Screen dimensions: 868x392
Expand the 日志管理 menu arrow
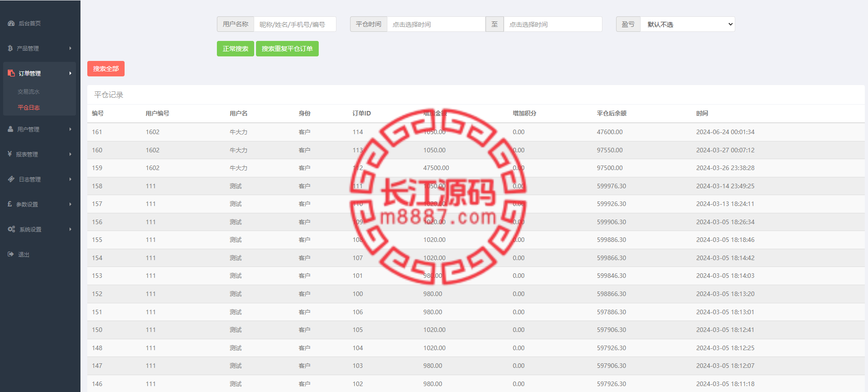pyautogui.click(x=70, y=179)
